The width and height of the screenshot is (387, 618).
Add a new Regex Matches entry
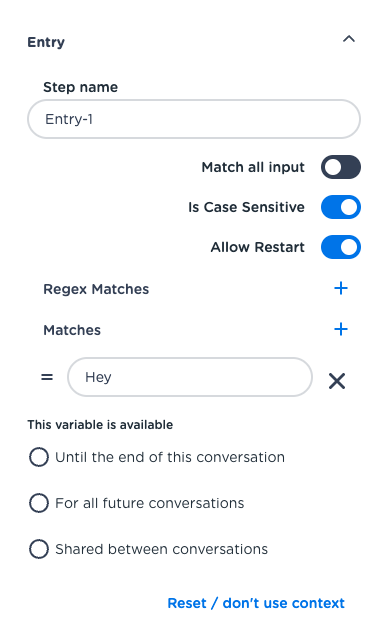(x=341, y=289)
